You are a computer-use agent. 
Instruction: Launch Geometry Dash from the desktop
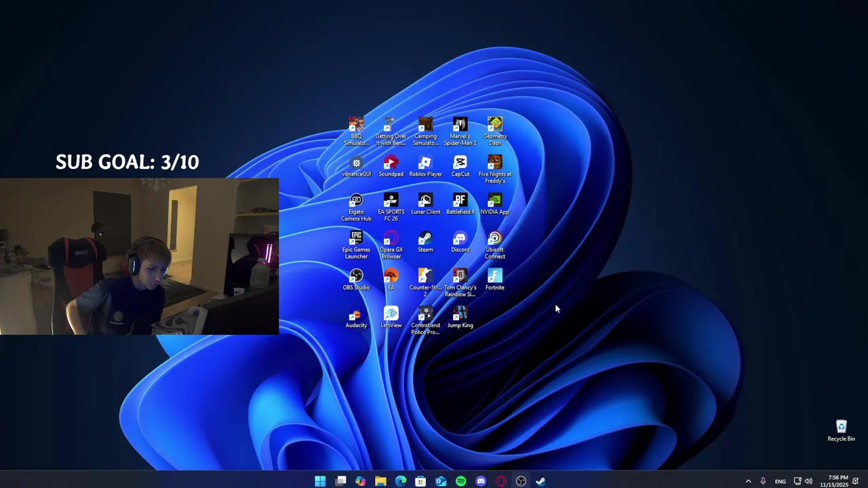point(494,131)
